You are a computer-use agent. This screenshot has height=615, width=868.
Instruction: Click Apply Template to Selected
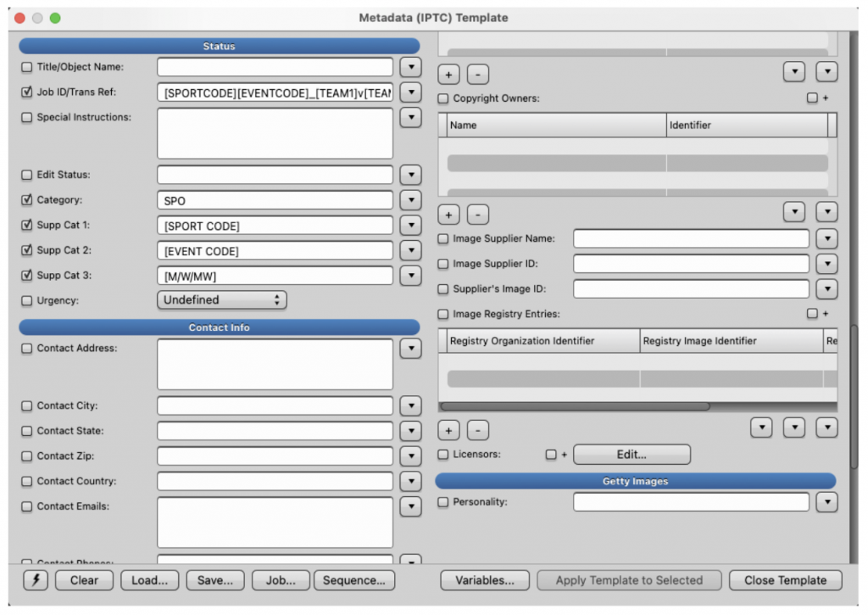pos(630,580)
